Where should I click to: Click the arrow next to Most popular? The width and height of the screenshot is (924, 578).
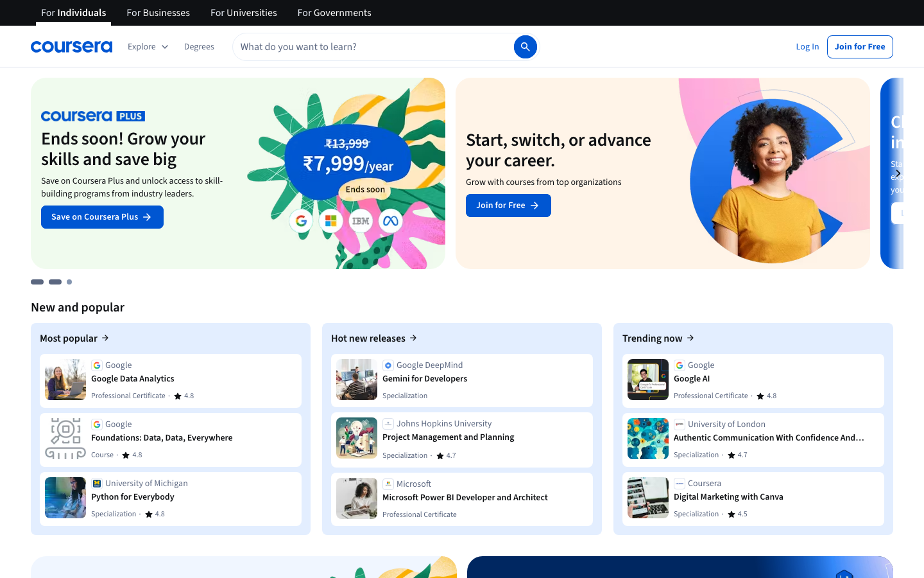coord(105,338)
